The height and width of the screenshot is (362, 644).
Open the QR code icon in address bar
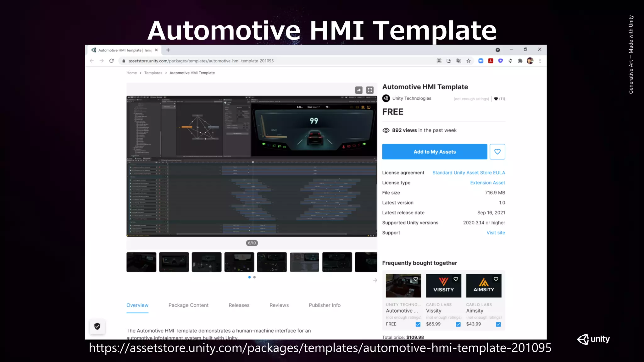[x=439, y=61]
